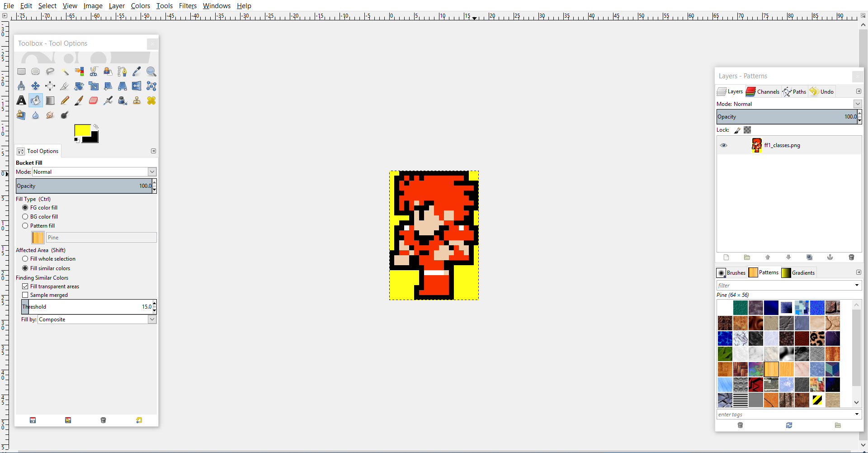Select the Text tool
The width and height of the screenshot is (868, 453).
click(x=21, y=100)
